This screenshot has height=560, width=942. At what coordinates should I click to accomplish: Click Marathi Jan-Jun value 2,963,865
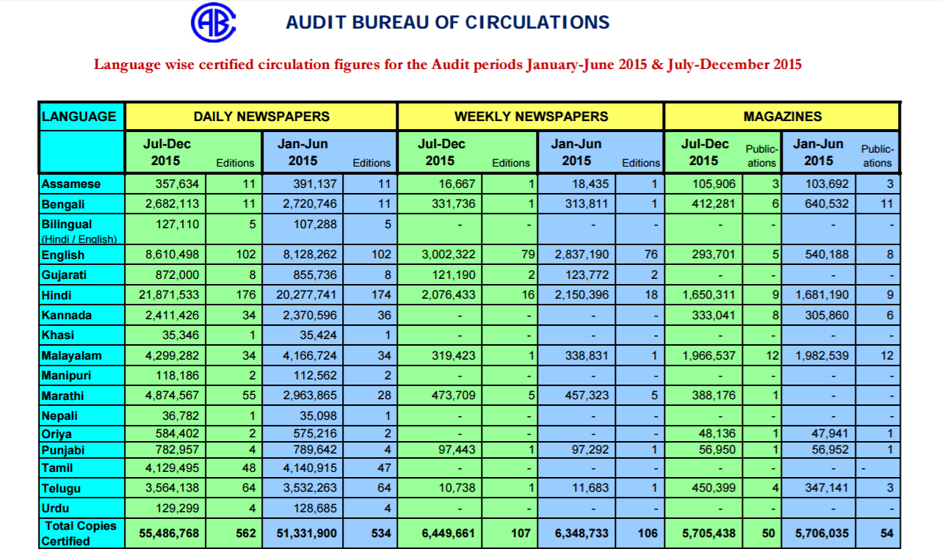point(308,396)
